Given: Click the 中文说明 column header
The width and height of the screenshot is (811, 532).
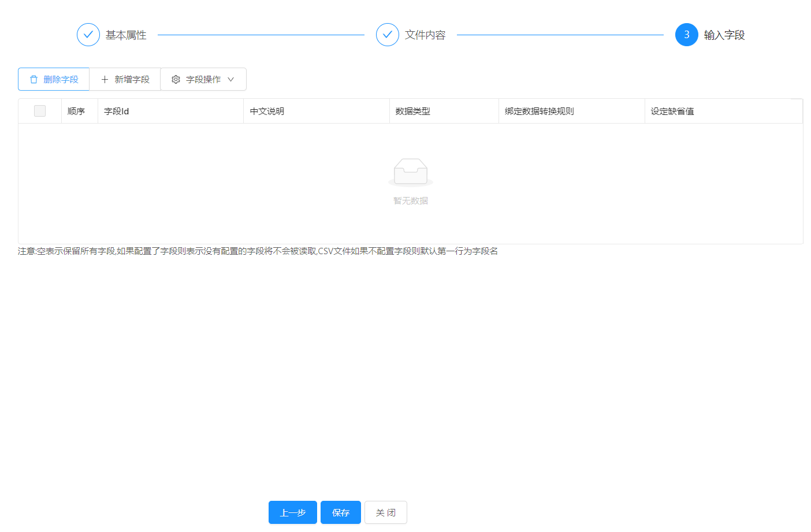Looking at the screenshot, I should pyautogui.click(x=267, y=111).
